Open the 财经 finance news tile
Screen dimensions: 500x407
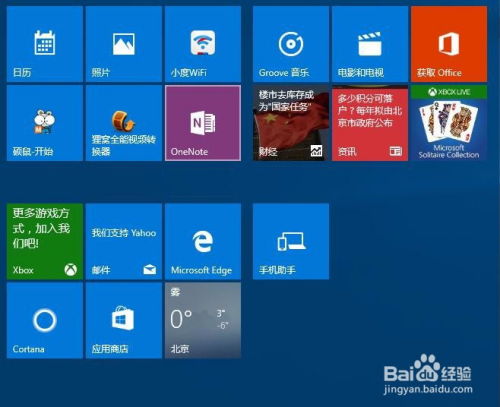coord(291,123)
